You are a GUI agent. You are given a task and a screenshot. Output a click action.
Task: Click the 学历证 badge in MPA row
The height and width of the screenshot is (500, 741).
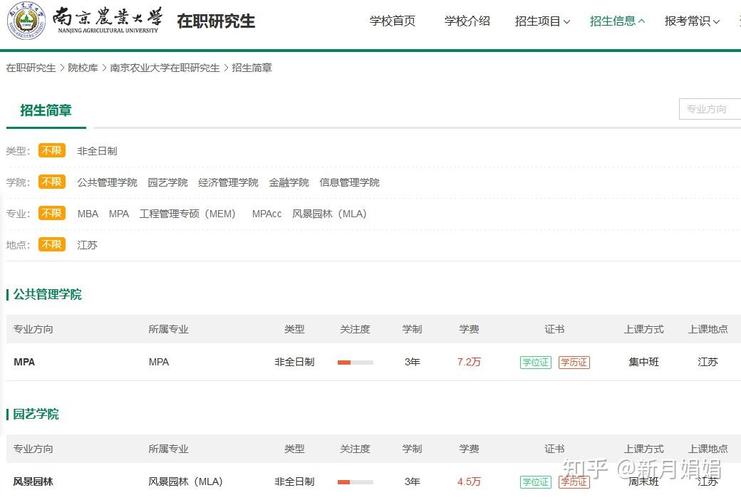(574, 362)
